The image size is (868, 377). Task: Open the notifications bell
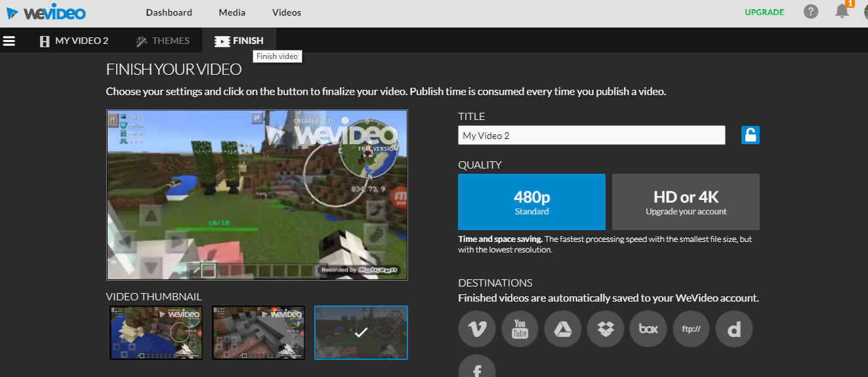[842, 11]
